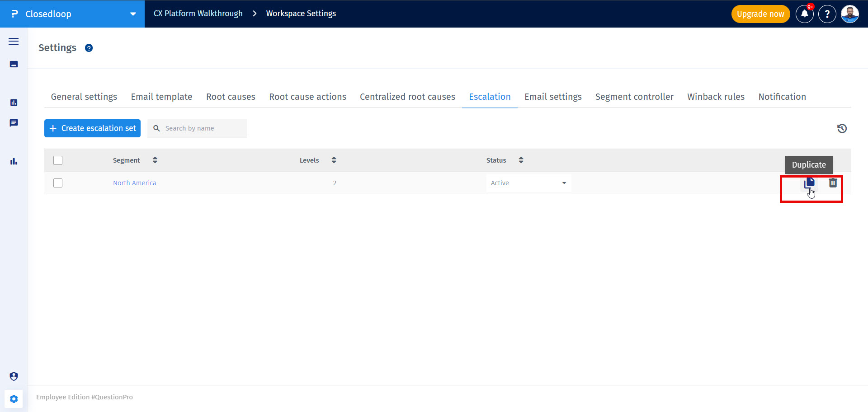Open the Email template tab
This screenshot has height=412, width=868.
tap(161, 97)
